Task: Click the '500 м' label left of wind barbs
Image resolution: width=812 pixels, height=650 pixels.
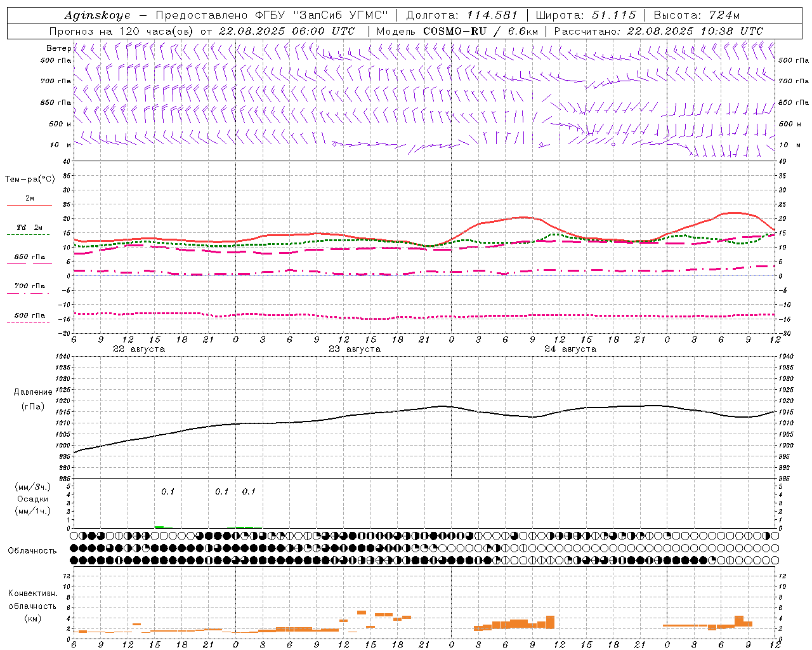Action: [x=60, y=124]
